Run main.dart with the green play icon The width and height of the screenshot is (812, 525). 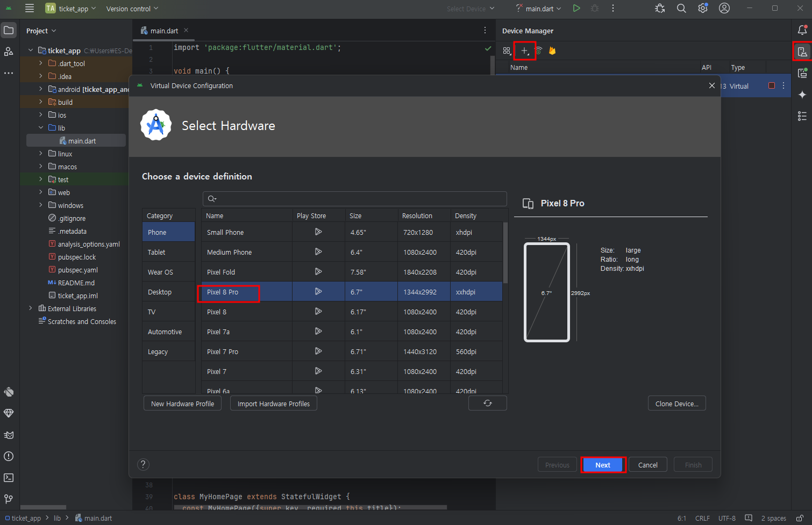[576, 9]
